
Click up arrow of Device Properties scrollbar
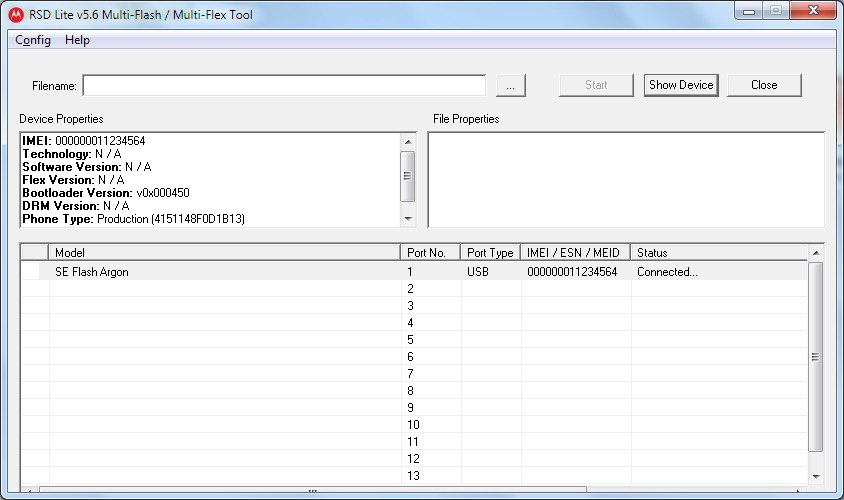click(408, 142)
